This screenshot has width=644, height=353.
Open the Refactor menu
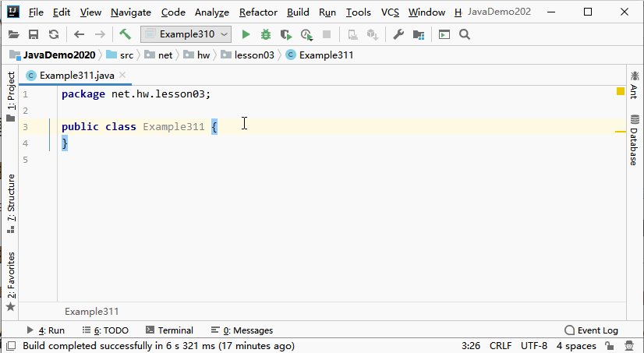[x=258, y=12]
